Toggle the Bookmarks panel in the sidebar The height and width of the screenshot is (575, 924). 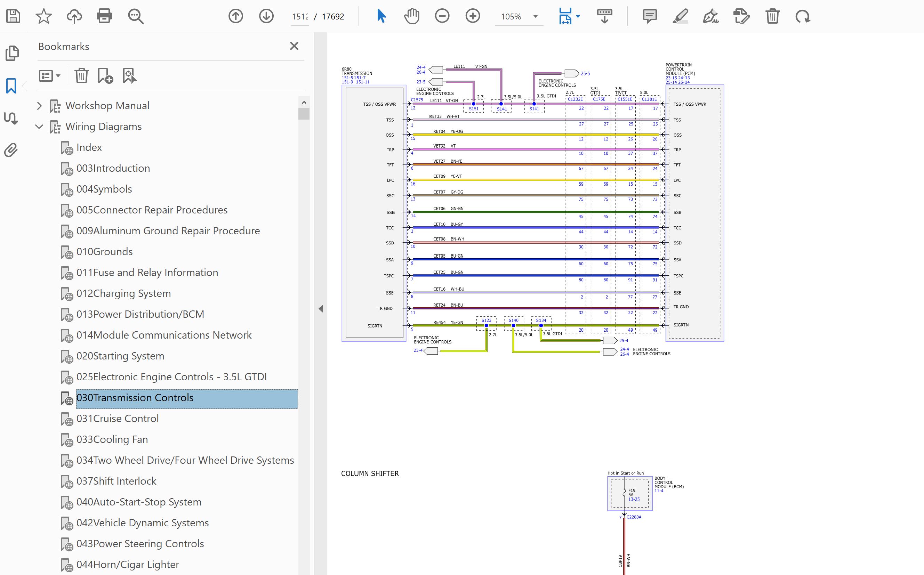point(11,86)
